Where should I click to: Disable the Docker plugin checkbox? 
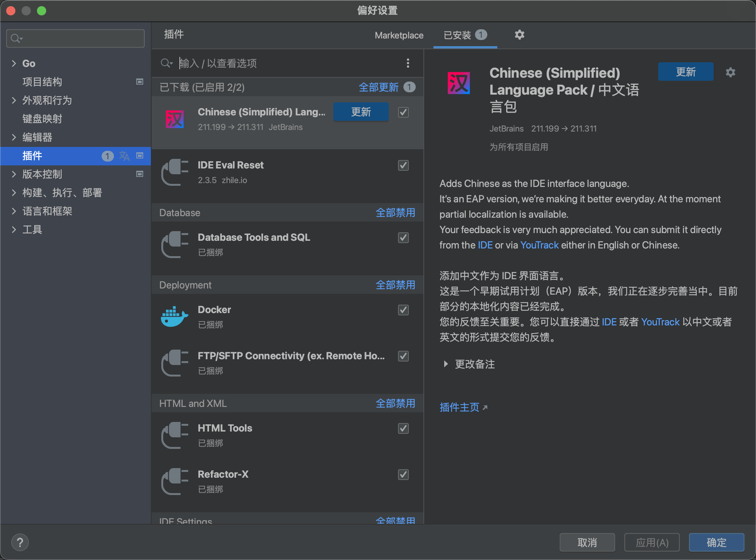point(403,310)
